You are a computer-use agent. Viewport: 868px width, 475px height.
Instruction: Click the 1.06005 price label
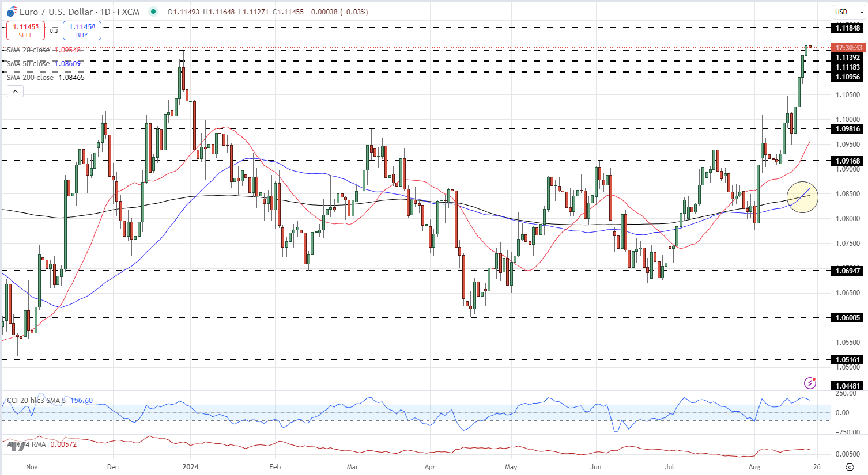click(848, 317)
